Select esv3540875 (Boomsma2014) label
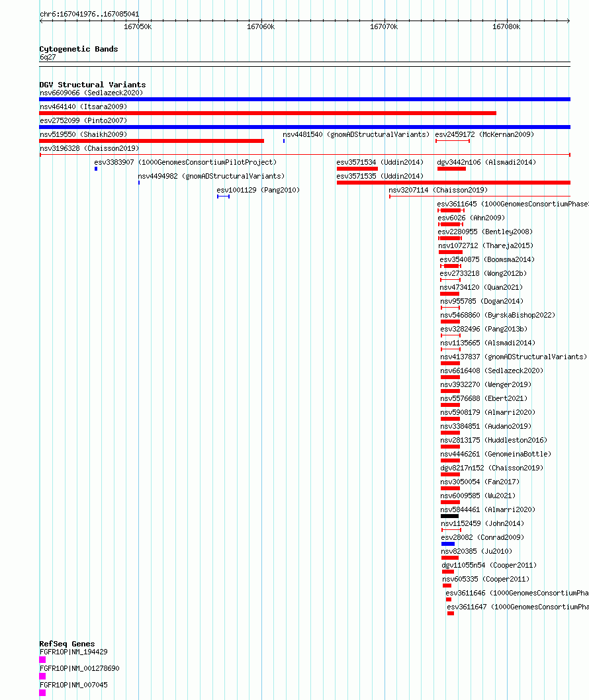 click(x=487, y=259)
